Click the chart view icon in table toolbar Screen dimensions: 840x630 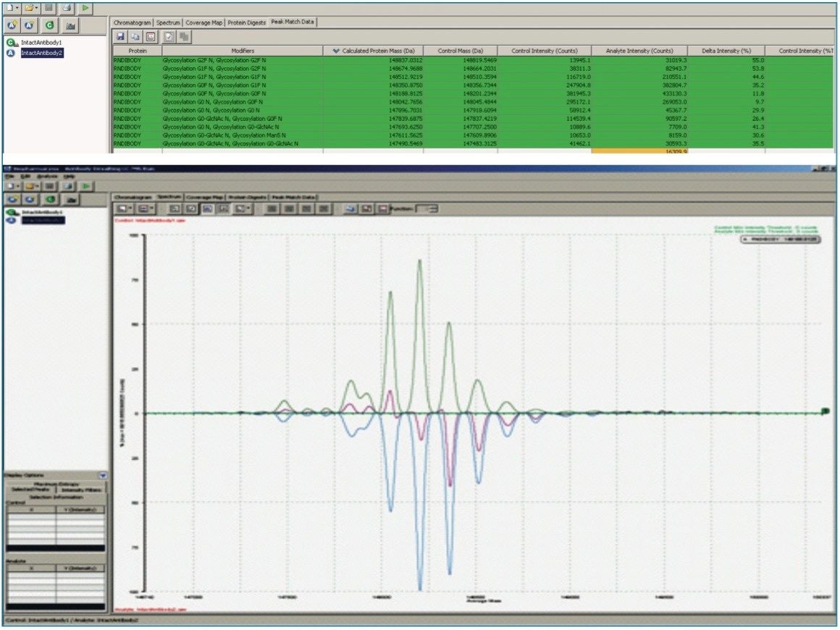151,36
